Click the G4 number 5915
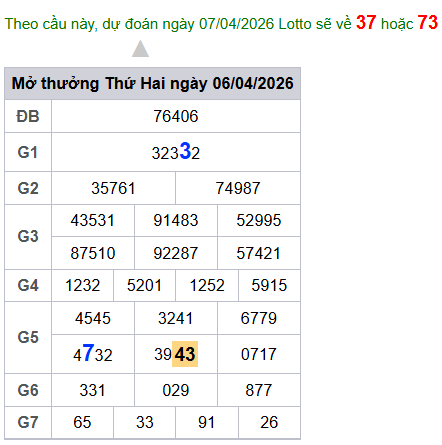The height and width of the screenshot is (445, 442). pos(269,286)
